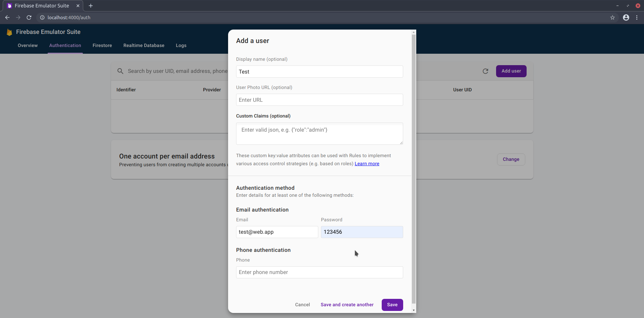The height and width of the screenshot is (318, 644).
Task: Select the Overview tab
Action: click(28, 45)
